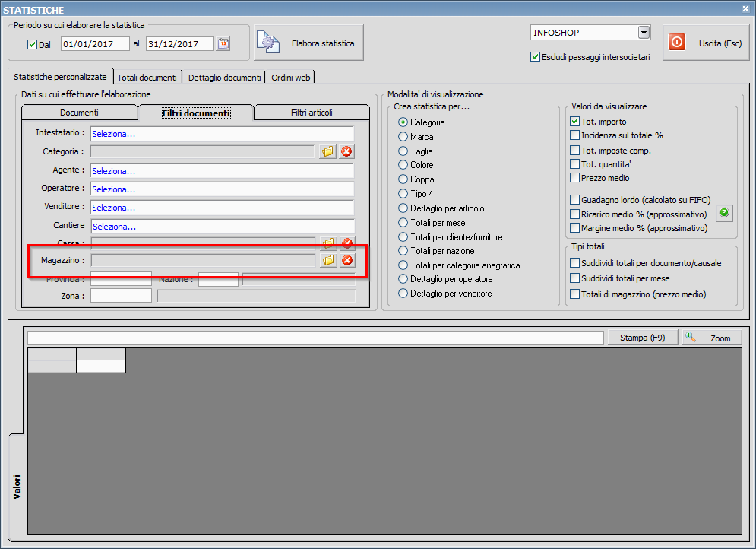
Task: Select Totali per categoria anagrafica option
Action: point(403,265)
